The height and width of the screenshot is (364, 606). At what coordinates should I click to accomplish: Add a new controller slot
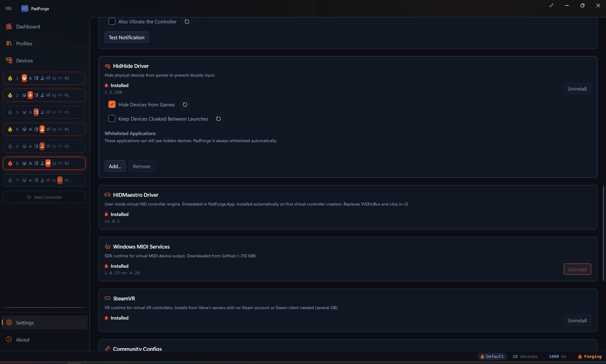pos(44,197)
